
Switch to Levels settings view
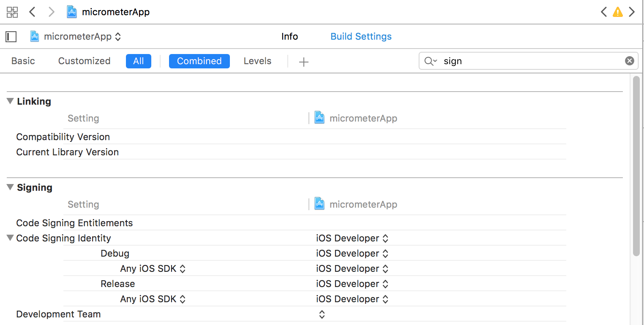coord(257,61)
